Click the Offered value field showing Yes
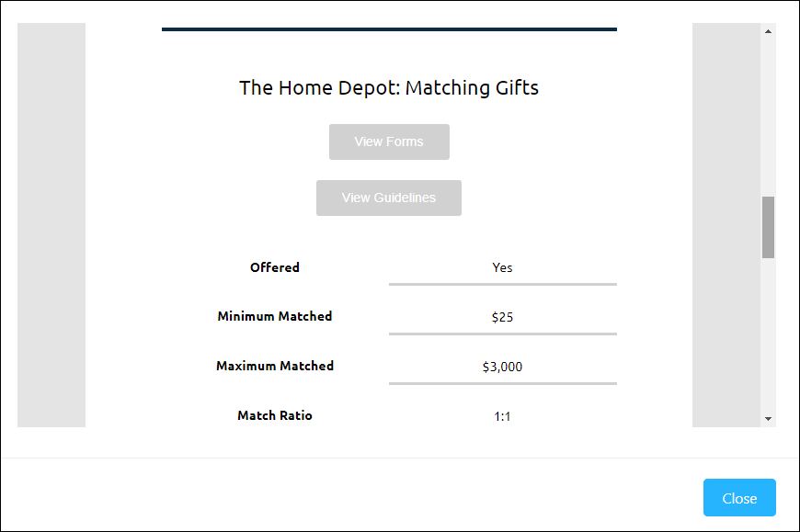 coord(502,267)
